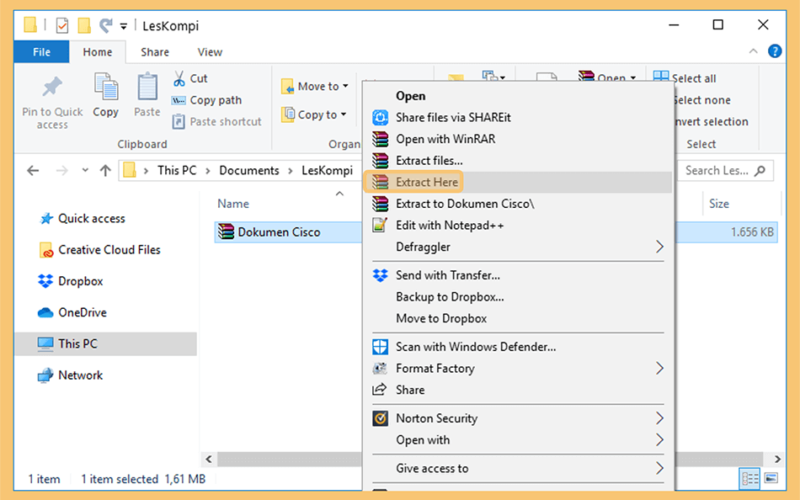Switch to the Share ribbon tab
This screenshot has height=500, width=800.
point(155,52)
